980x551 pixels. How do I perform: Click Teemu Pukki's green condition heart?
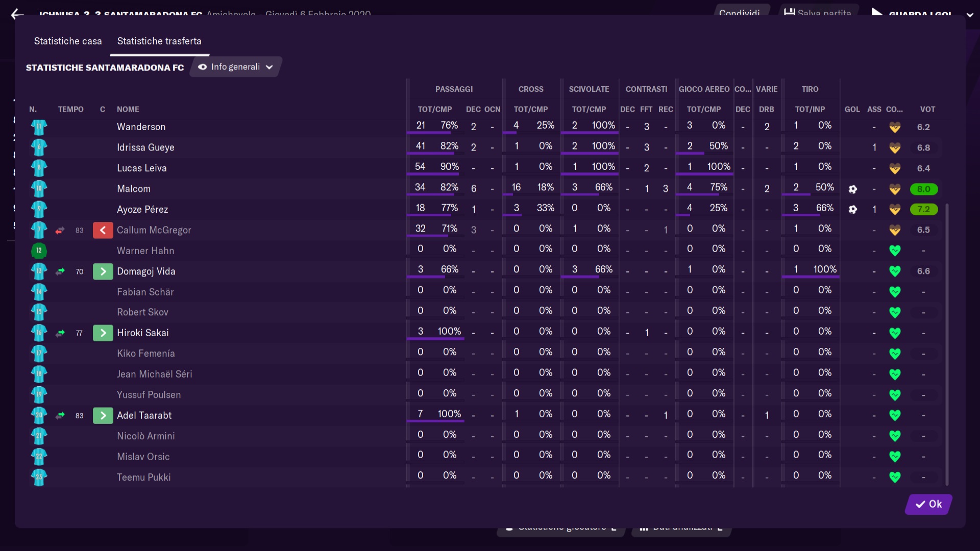pyautogui.click(x=894, y=478)
